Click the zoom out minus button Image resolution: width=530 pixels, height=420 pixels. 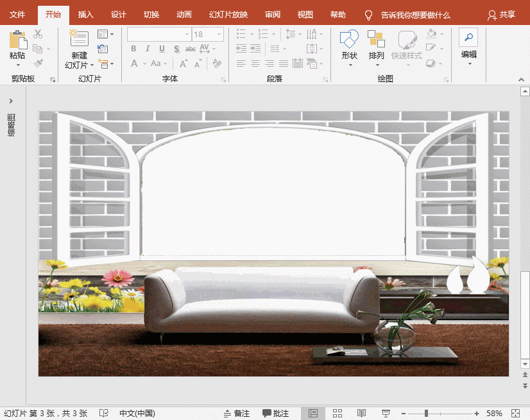click(403, 413)
